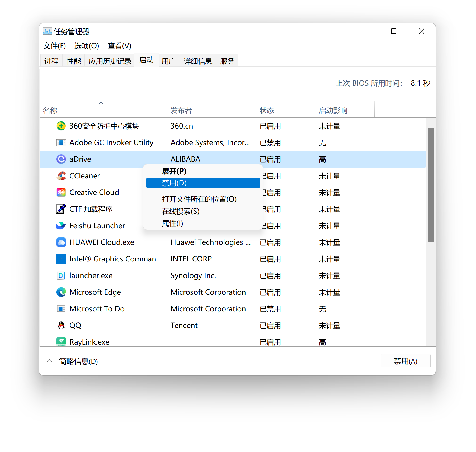Click the 360 security center icon
This screenshot has width=476, height=452.
click(61, 126)
